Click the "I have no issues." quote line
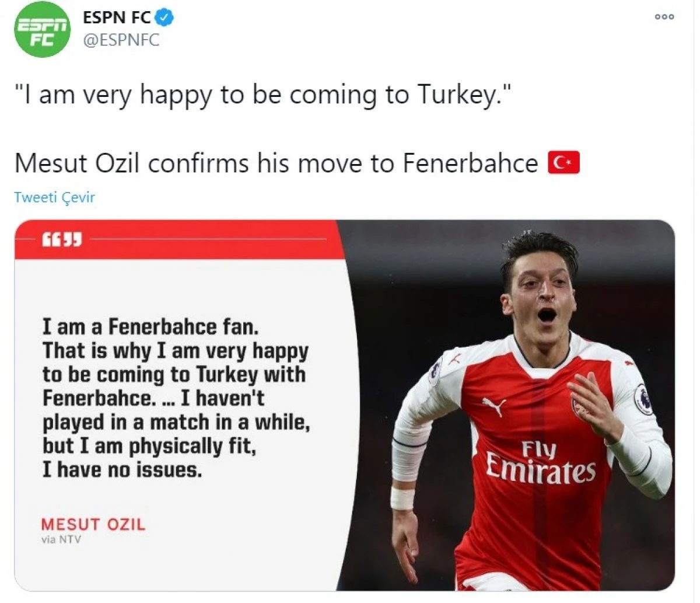 [122, 470]
